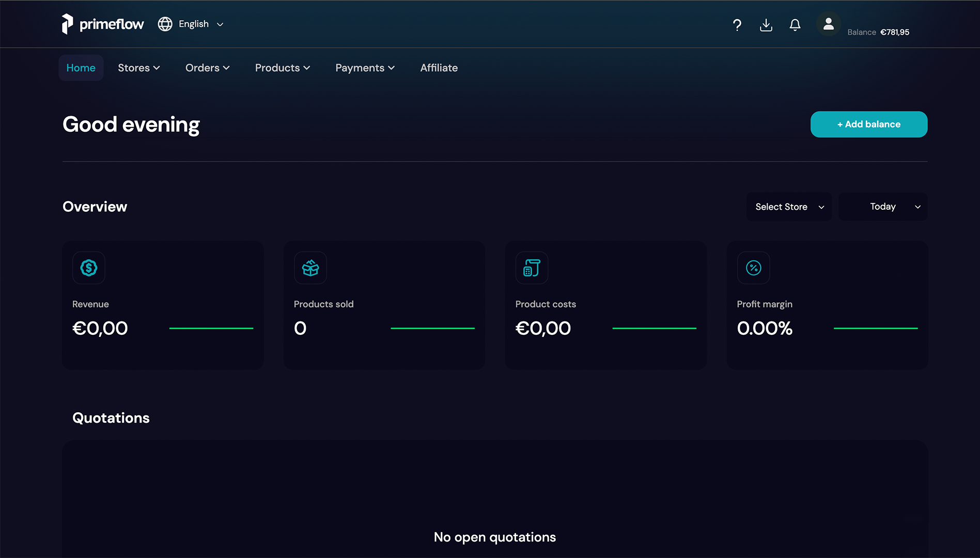Screen dimensions: 980x558
Task: Open the English language dropdown
Action: pyautogui.click(x=201, y=24)
